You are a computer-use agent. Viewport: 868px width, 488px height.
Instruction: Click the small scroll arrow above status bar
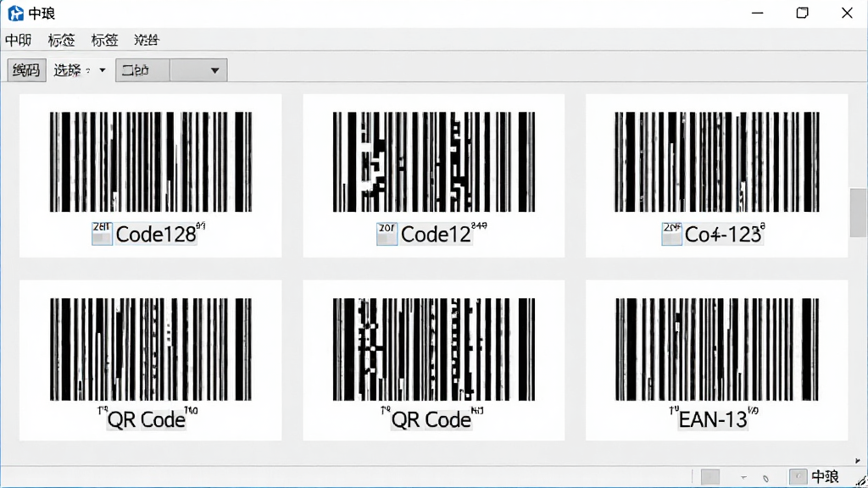(858, 460)
